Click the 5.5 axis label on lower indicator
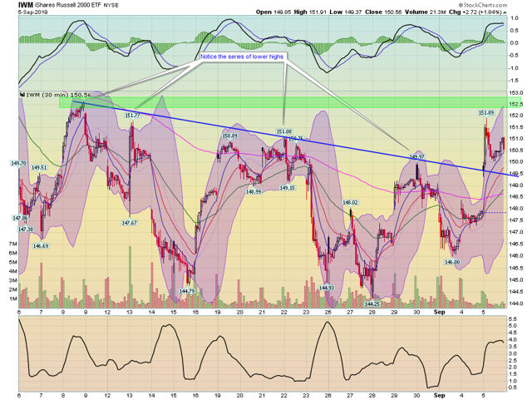The width and height of the screenshot is (532, 400). pos(512,319)
